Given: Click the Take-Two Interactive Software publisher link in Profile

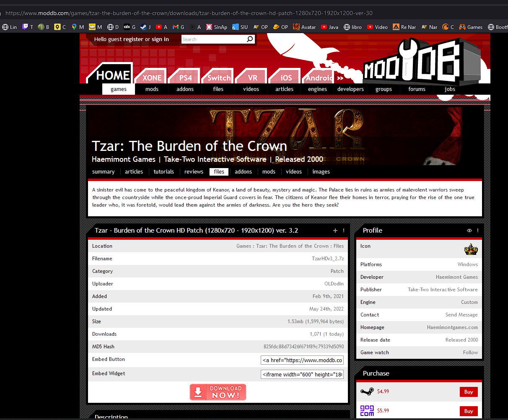Looking at the screenshot, I should pos(443,290).
